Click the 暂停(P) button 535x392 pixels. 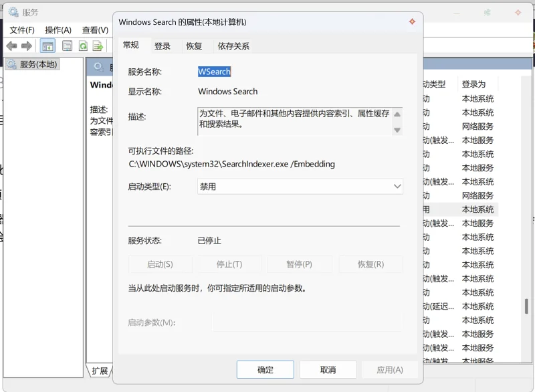[299, 264]
